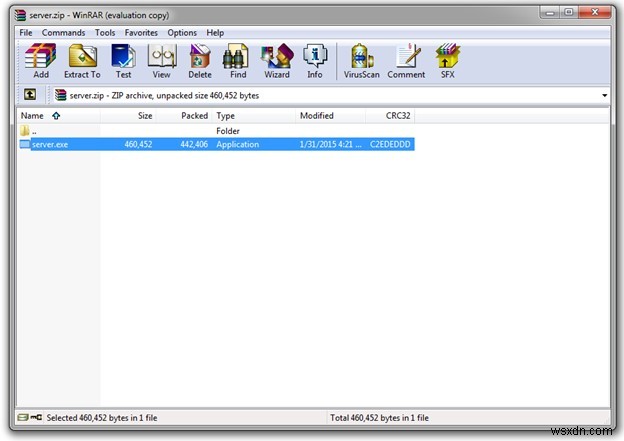The width and height of the screenshot is (624, 441).
Task: Click 'Selected 460,452 bytes in 1 file' status
Action: [x=102, y=418]
